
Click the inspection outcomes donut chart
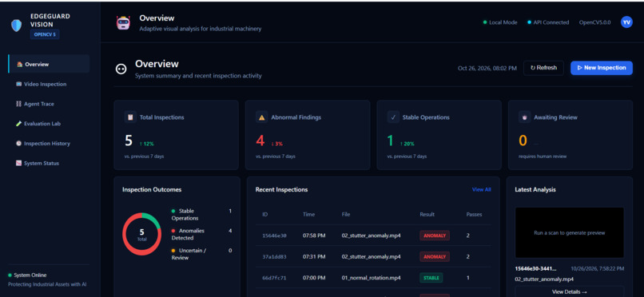[x=141, y=234]
